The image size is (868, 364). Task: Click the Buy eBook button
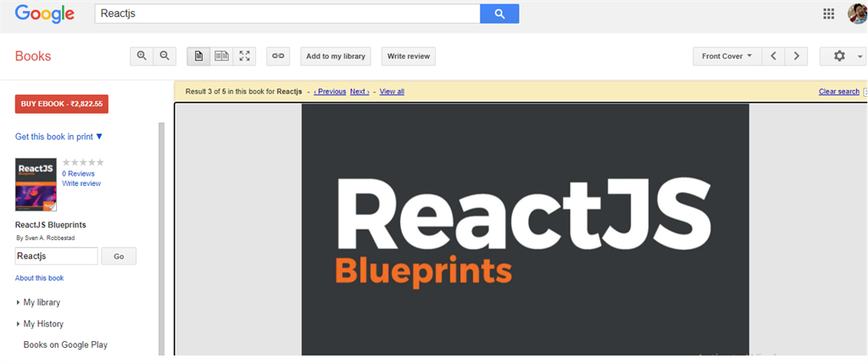(x=61, y=104)
